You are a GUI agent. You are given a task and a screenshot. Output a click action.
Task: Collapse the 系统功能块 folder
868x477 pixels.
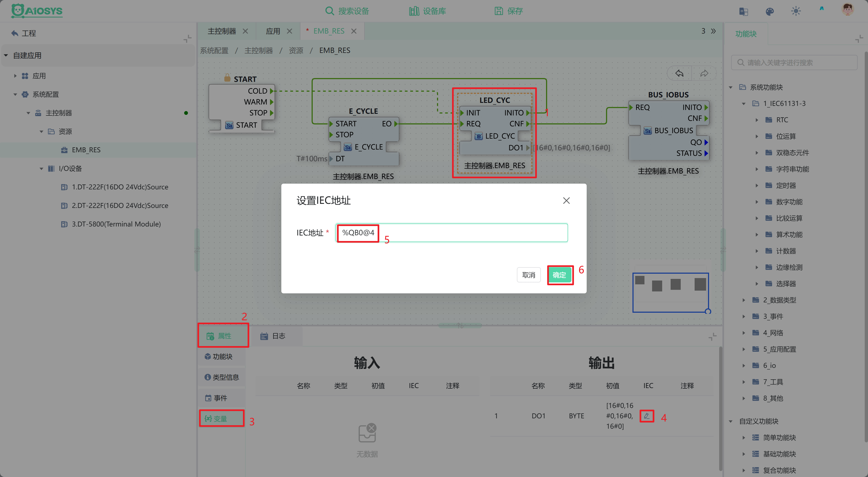click(x=731, y=87)
